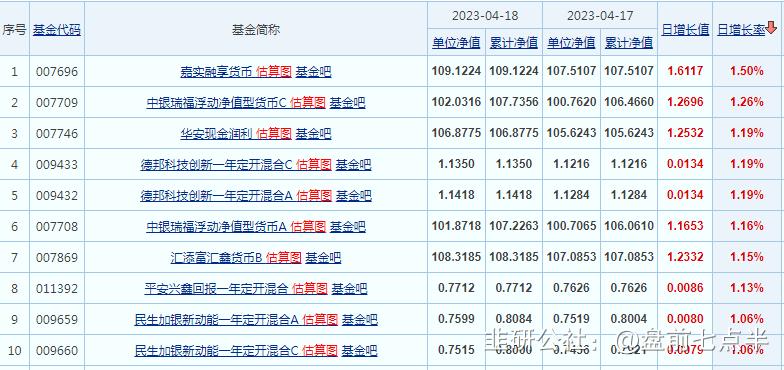Open 基金吧 for 中银瑞福浮动净值型货币C
The height and width of the screenshot is (370, 784).
pos(348,103)
